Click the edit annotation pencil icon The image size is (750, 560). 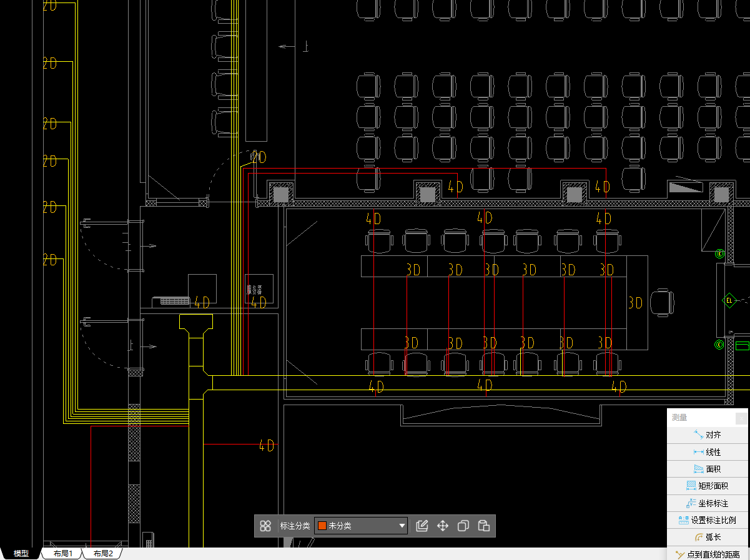422,526
